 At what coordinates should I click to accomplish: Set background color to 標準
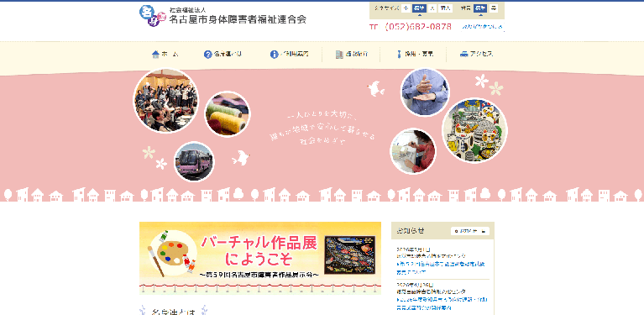tap(479, 8)
